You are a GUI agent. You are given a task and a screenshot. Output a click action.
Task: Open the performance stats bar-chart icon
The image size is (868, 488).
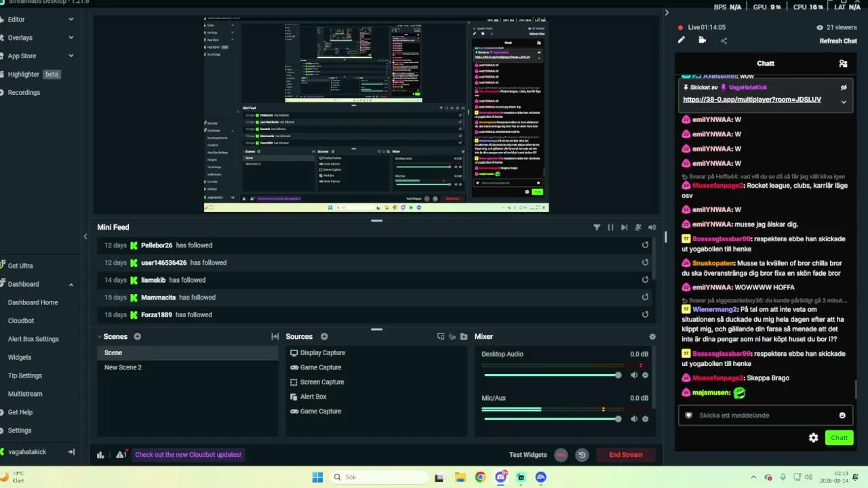pos(101,455)
